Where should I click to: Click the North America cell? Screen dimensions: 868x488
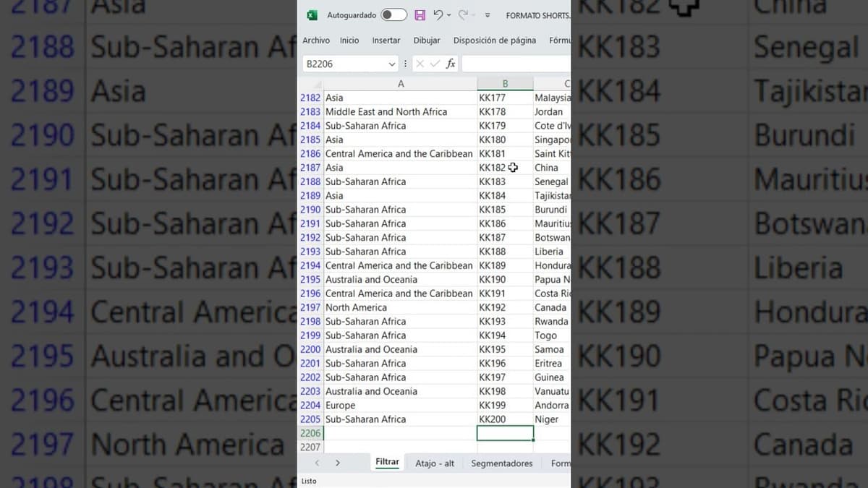(401, 307)
